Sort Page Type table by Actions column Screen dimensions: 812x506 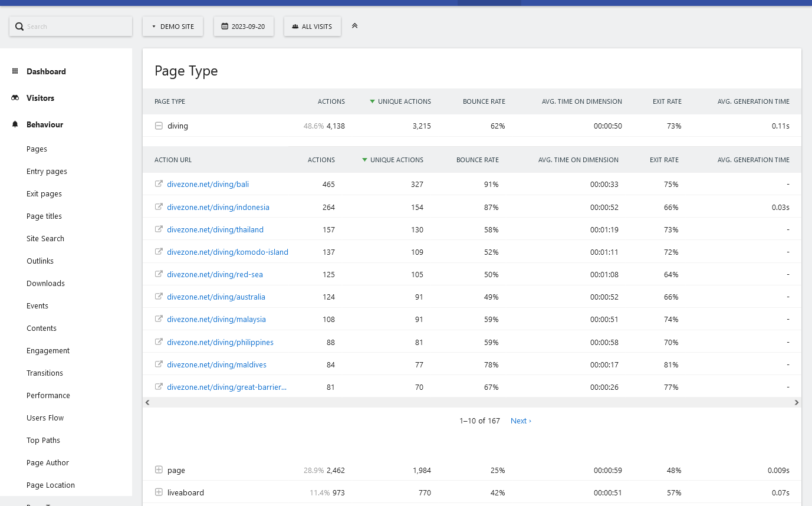(x=331, y=101)
